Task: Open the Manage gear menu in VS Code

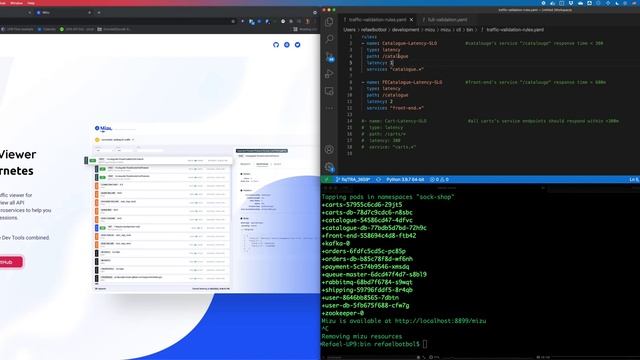Action: click(329, 167)
